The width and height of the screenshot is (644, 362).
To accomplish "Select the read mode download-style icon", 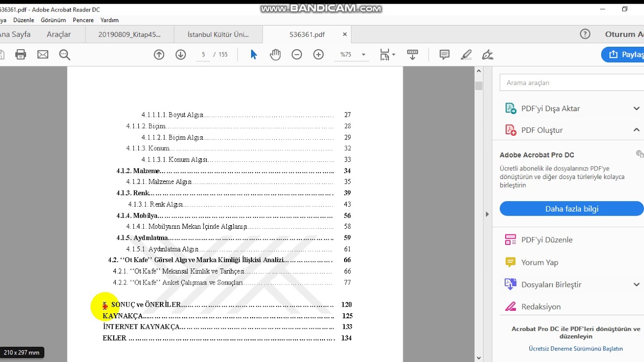I will [x=413, y=54].
